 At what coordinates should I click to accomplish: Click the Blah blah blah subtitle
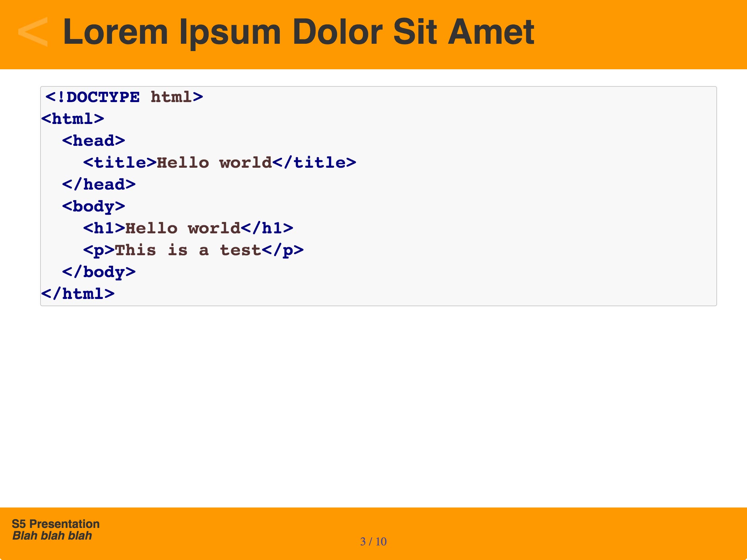(52, 536)
